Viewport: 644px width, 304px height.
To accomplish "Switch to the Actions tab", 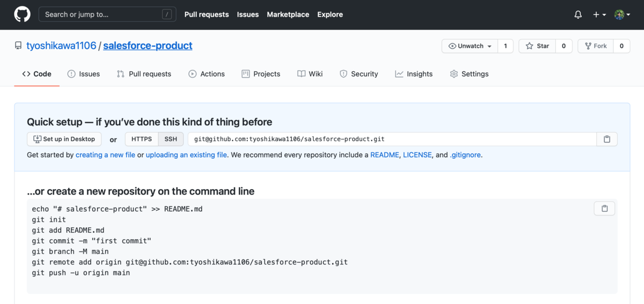I will click(x=207, y=74).
